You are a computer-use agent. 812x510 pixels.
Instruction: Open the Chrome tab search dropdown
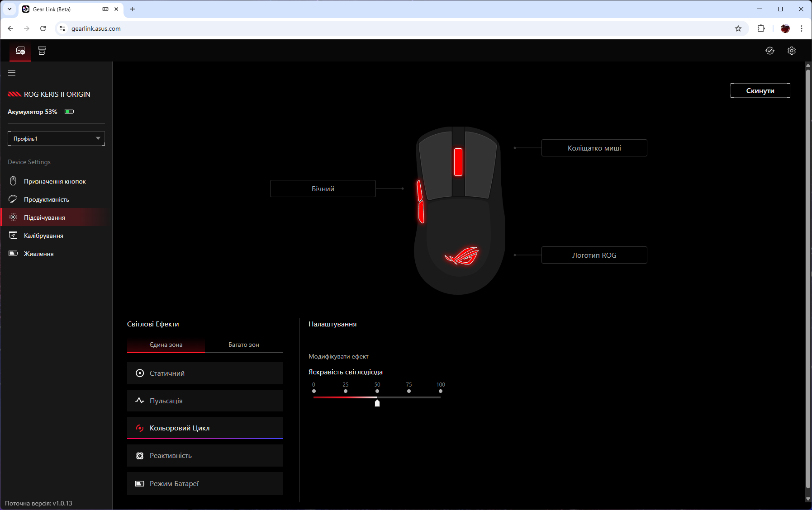[x=9, y=9]
